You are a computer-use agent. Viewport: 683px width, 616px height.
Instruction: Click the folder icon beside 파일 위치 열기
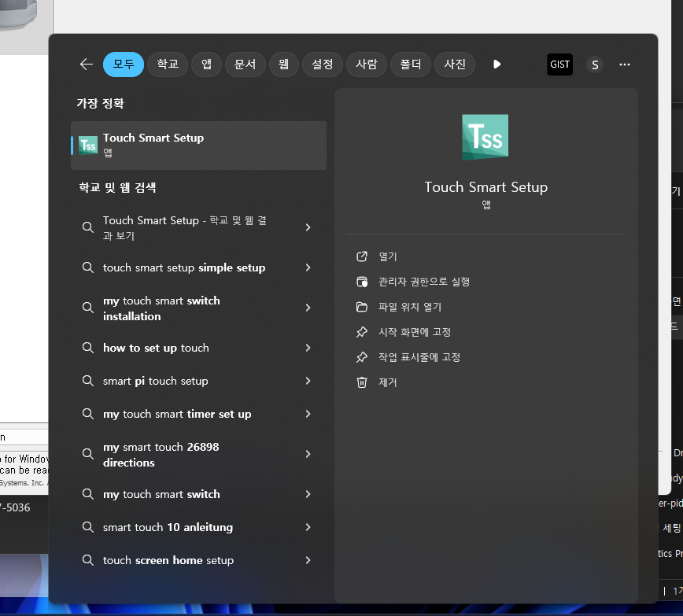(362, 307)
